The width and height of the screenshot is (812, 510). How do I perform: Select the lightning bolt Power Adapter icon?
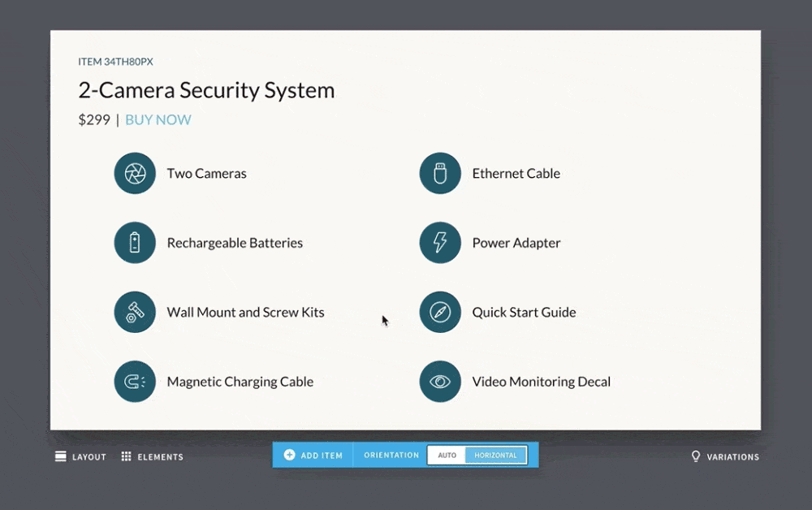tap(440, 243)
